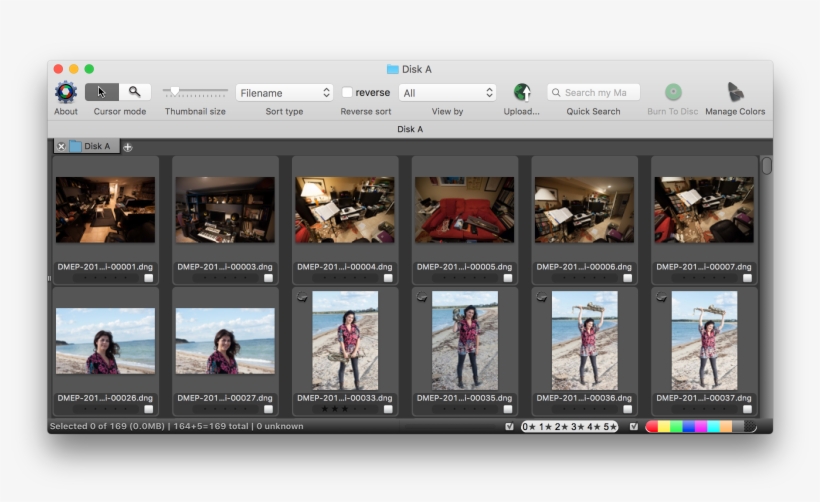Click the folder icon in the window title
Image resolution: width=820 pixels, height=502 pixels.
point(392,69)
